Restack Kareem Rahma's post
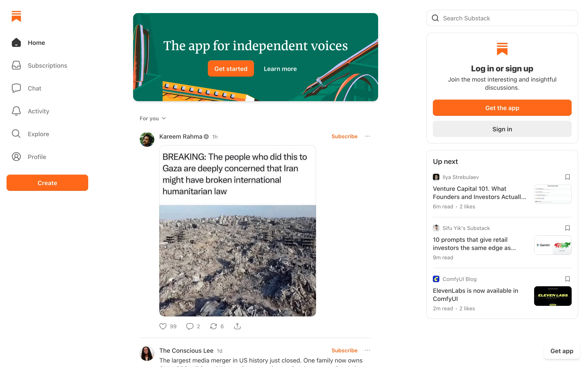 (x=213, y=326)
